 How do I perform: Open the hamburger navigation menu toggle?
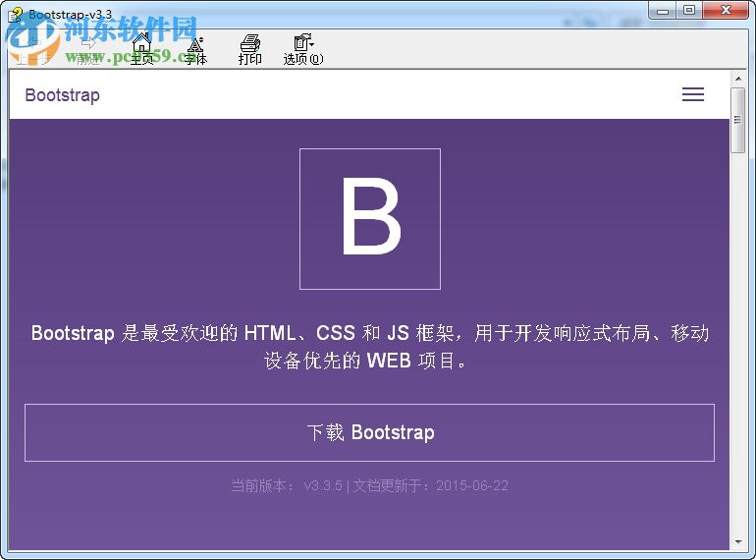[x=693, y=94]
